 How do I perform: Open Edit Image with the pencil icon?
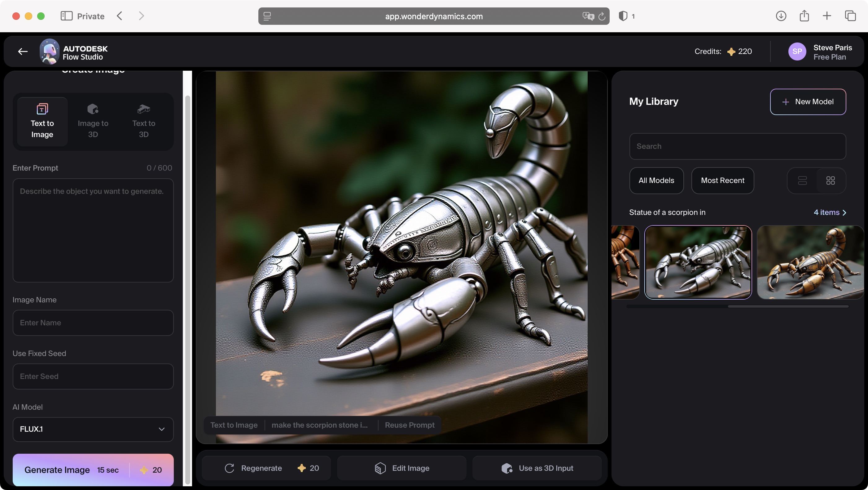tap(380, 468)
